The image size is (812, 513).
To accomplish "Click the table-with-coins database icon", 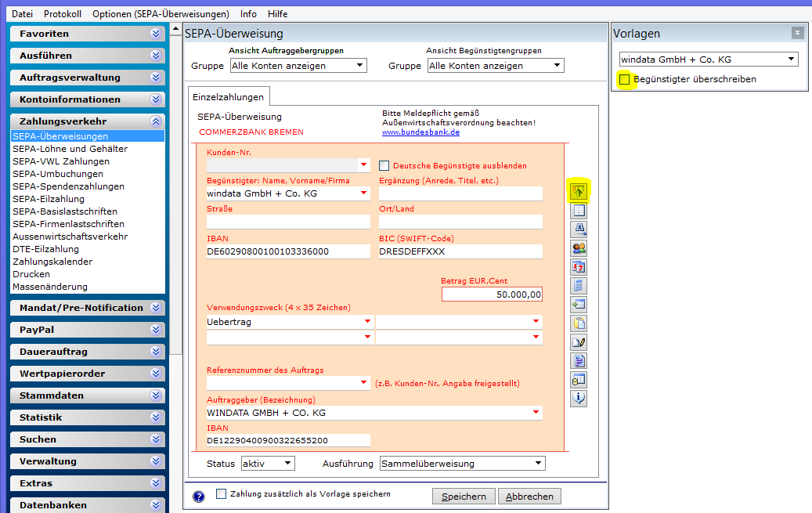I will click(579, 380).
